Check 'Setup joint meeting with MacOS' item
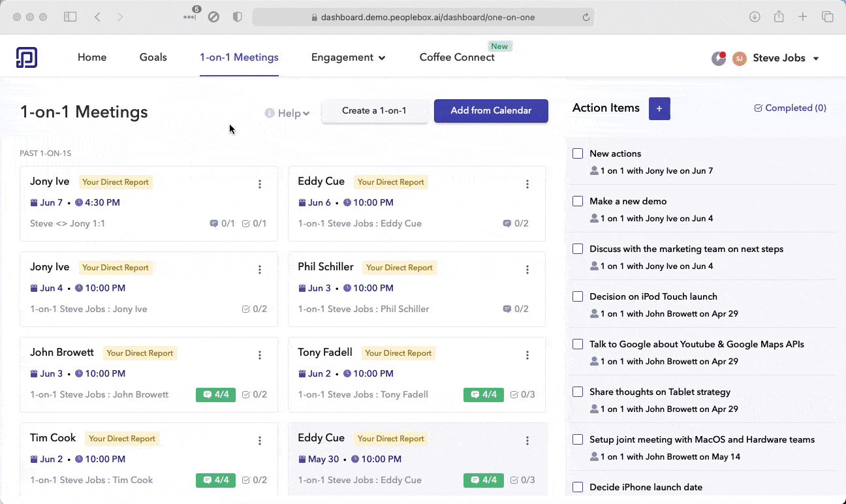The width and height of the screenshot is (846, 504). (x=578, y=439)
